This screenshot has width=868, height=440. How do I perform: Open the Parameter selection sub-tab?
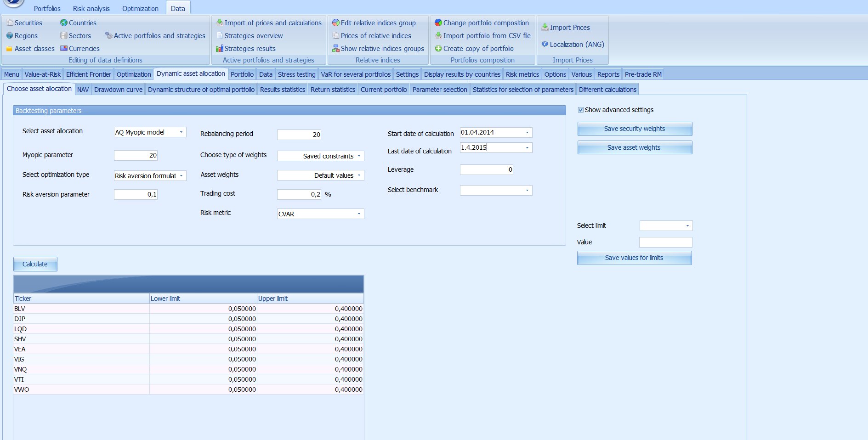[440, 90]
